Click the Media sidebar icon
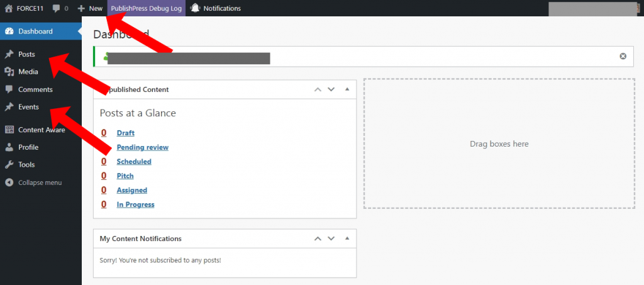644x285 pixels. point(9,72)
